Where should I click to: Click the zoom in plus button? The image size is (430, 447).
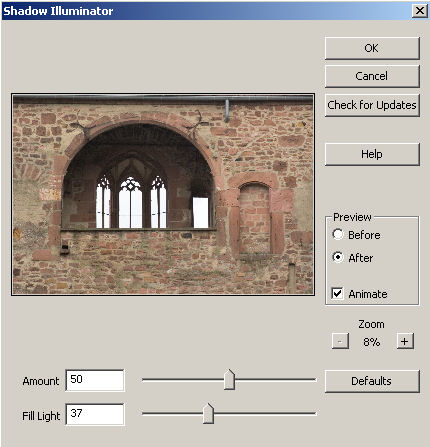pyautogui.click(x=405, y=341)
